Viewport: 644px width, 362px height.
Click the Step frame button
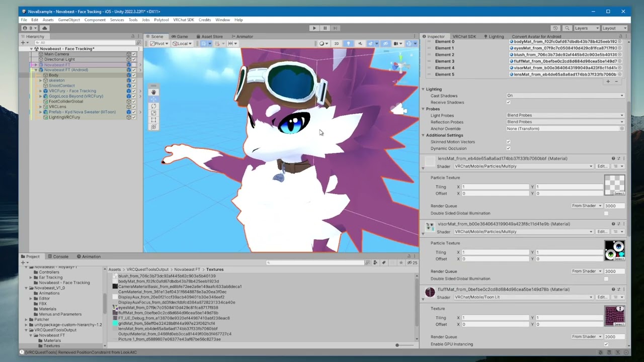(x=335, y=28)
